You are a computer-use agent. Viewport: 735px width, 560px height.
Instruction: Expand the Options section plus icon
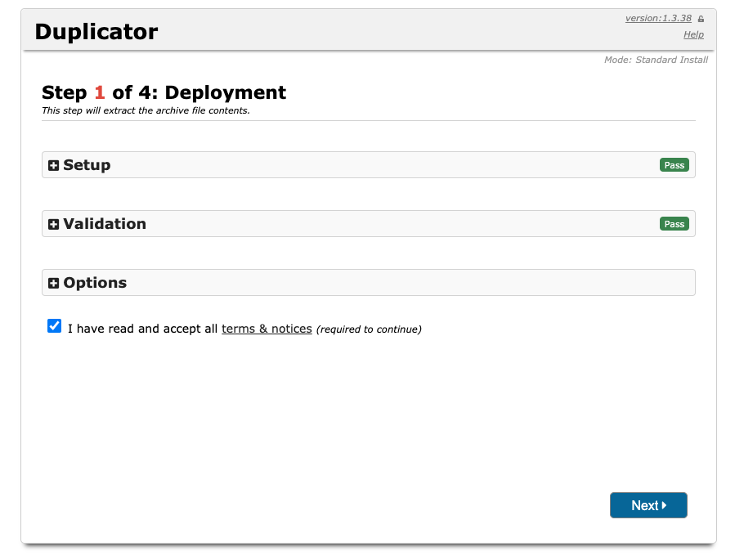tap(53, 283)
